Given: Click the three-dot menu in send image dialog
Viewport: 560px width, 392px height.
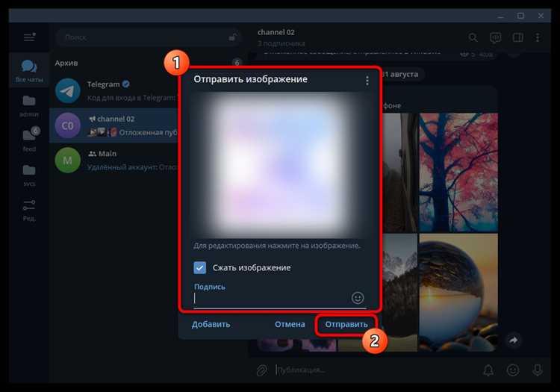Looking at the screenshot, I should click(x=367, y=81).
